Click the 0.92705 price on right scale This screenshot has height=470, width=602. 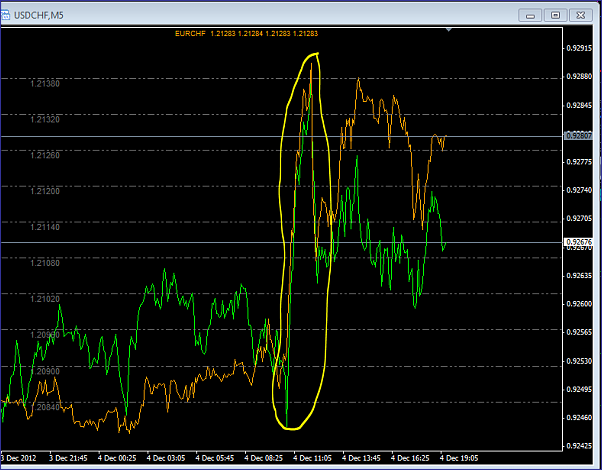coord(579,218)
